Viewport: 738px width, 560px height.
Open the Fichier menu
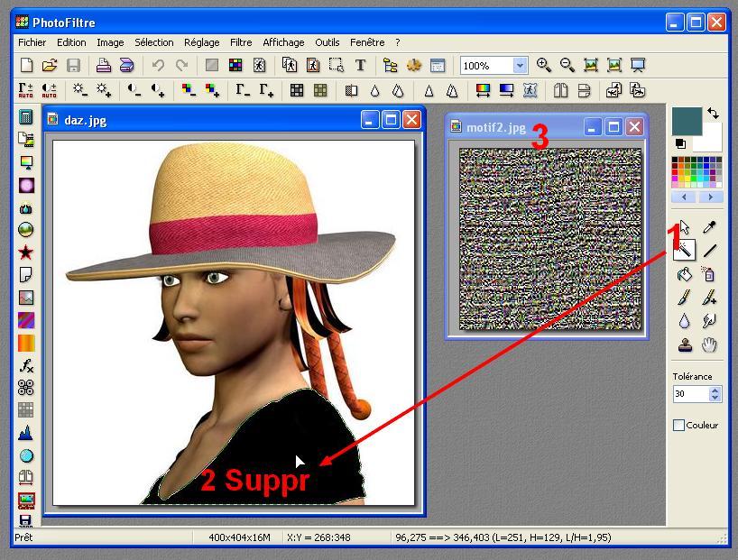tap(32, 42)
